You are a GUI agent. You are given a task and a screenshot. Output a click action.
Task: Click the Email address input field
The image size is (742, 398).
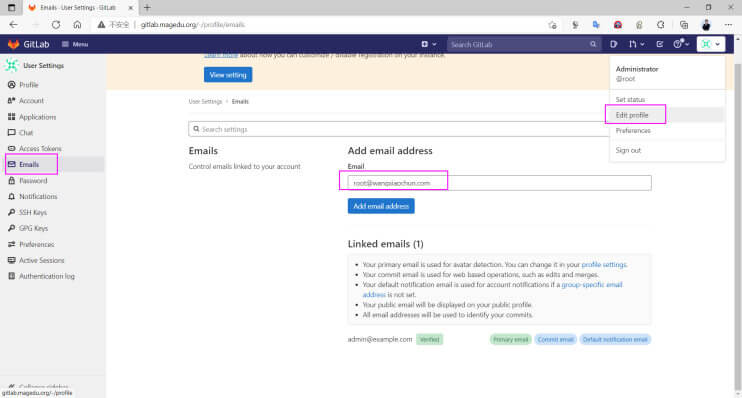click(x=499, y=183)
